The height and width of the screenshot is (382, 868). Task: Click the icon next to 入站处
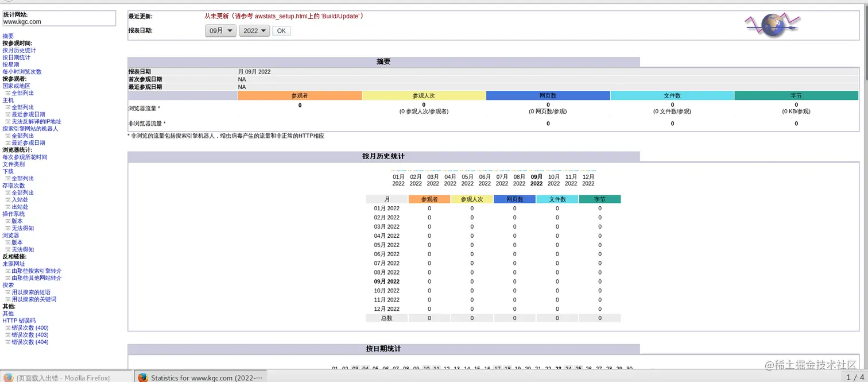[x=8, y=200]
